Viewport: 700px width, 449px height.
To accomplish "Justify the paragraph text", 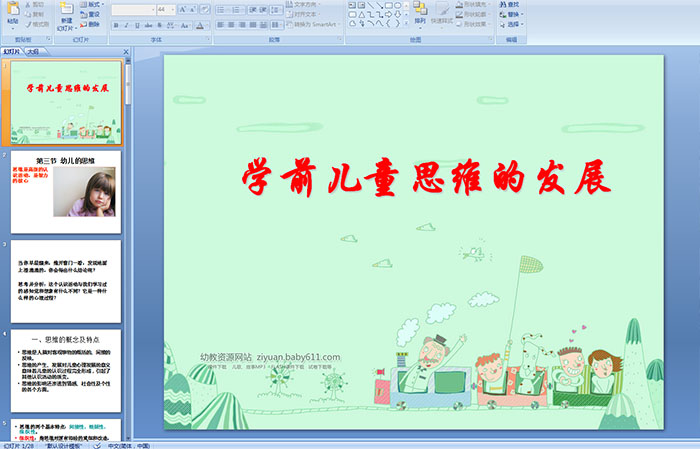I will (253, 25).
